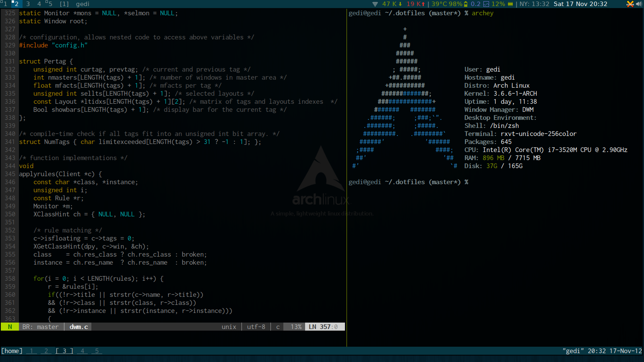
Task: Click the [home] tmux session label
Action: coord(12,351)
